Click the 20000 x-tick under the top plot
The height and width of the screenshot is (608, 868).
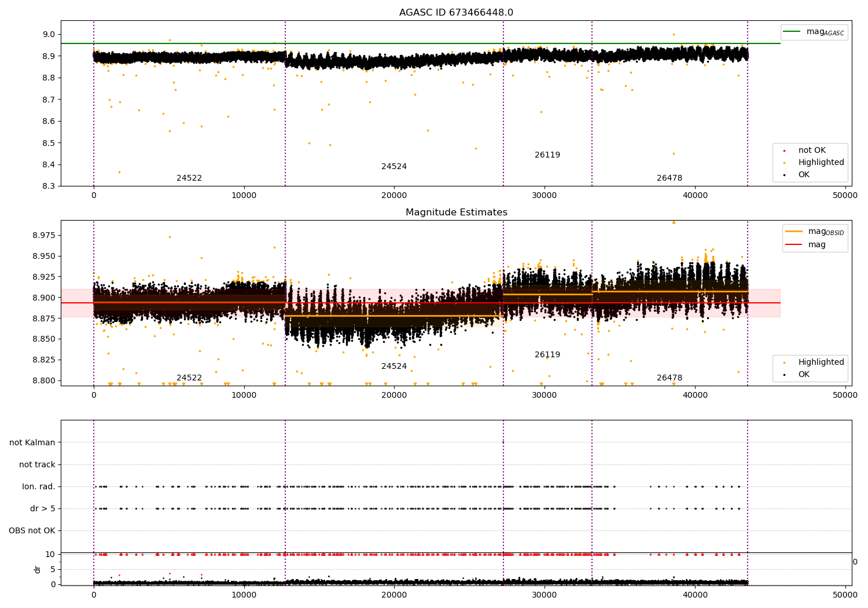(x=394, y=195)
